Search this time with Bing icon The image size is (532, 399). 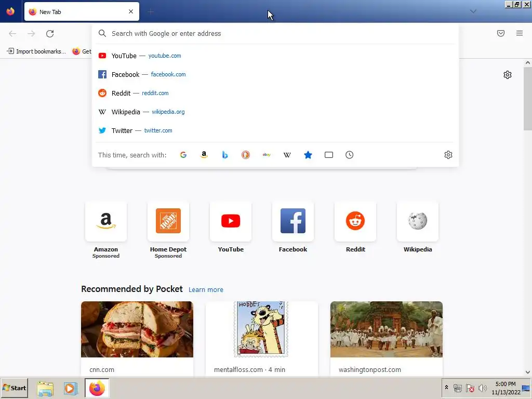(x=225, y=155)
